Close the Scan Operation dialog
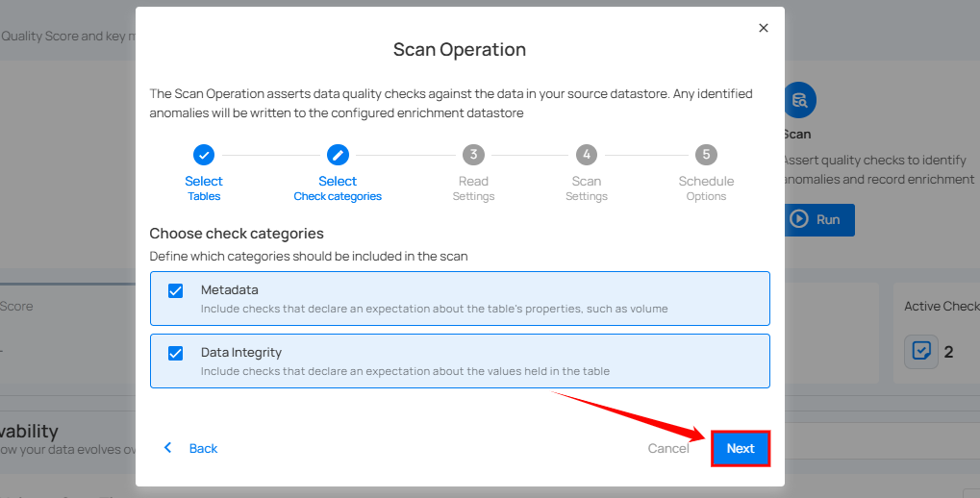This screenshot has height=498, width=980. [x=764, y=28]
